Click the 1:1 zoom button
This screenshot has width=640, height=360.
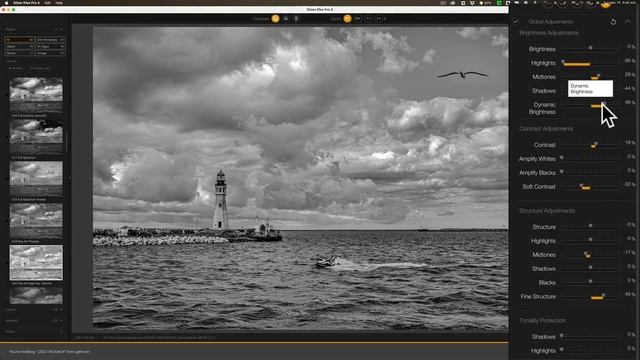click(369, 18)
